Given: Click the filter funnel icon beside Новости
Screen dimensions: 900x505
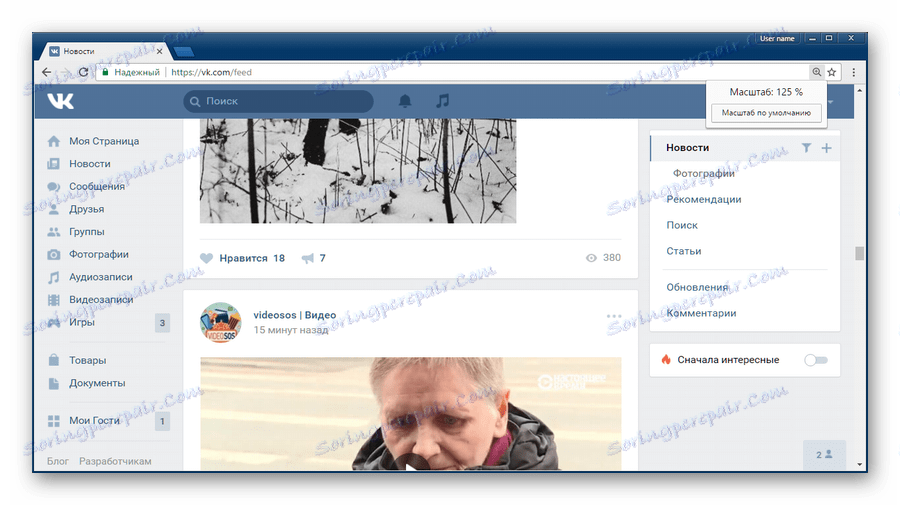Looking at the screenshot, I should [x=806, y=148].
